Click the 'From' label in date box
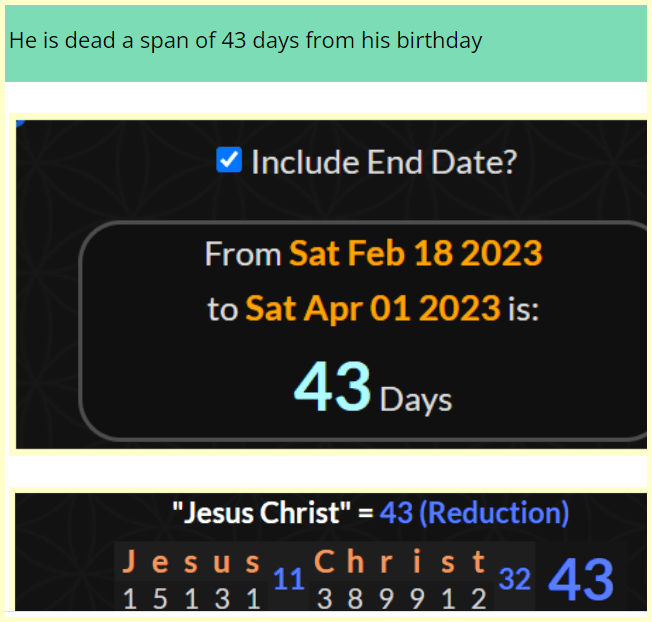This screenshot has width=652, height=622. [242, 254]
